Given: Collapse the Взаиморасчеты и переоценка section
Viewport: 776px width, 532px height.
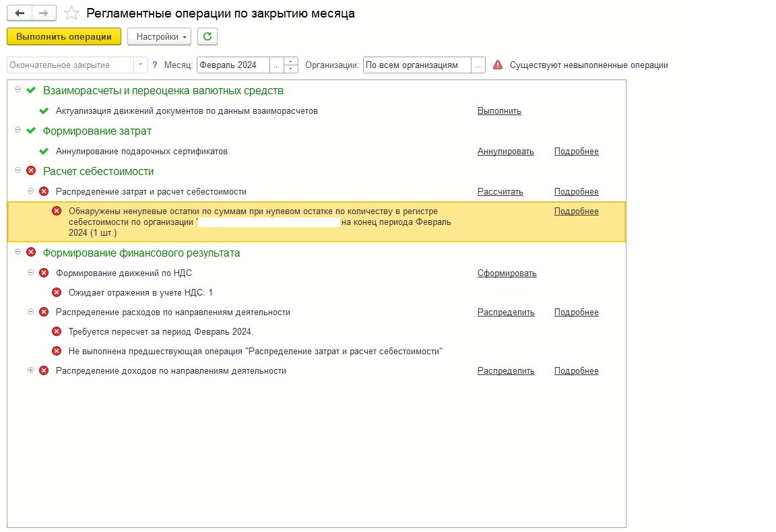Looking at the screenshot, I should 18,90.
